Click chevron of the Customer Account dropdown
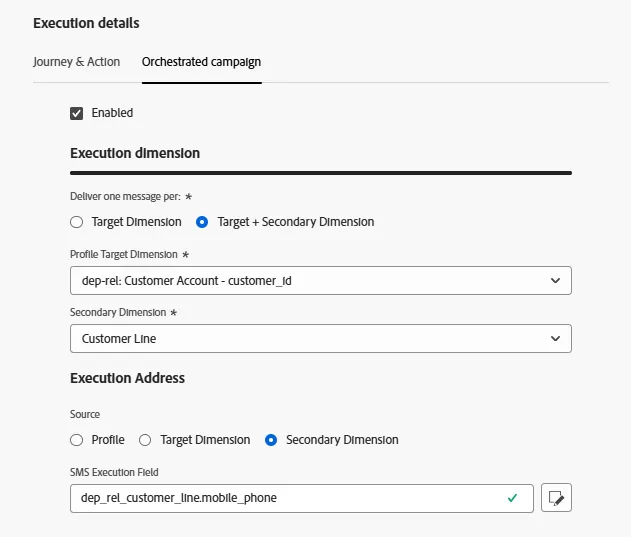631x537 pixels. [x=555, y=281]
